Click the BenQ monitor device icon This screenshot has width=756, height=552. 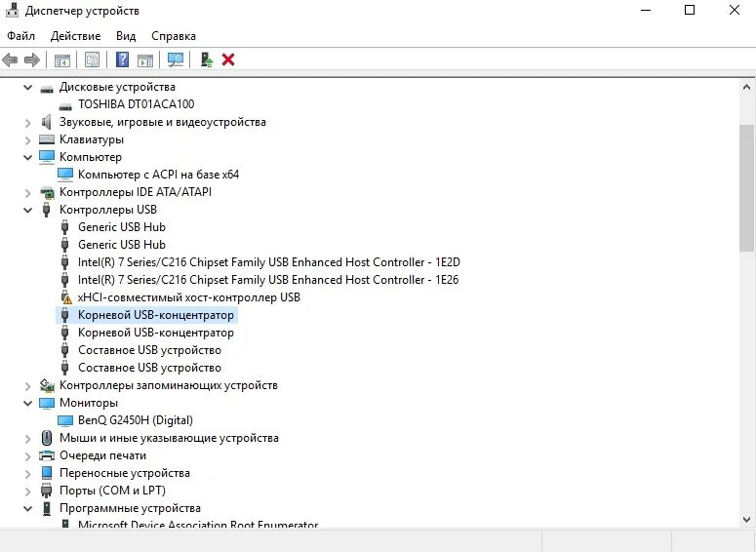point(65,420)
